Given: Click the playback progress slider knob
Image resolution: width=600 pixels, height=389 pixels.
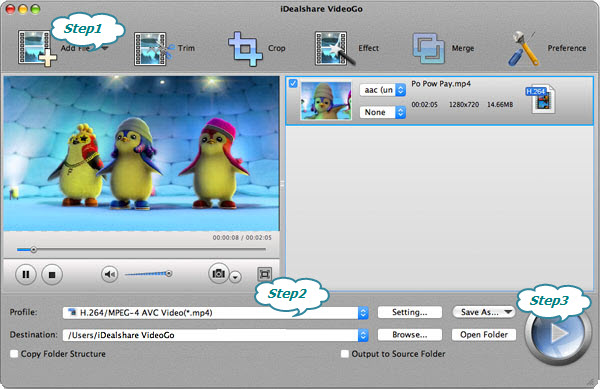Looking at the screenshot, I should click(x=34, y=250).
